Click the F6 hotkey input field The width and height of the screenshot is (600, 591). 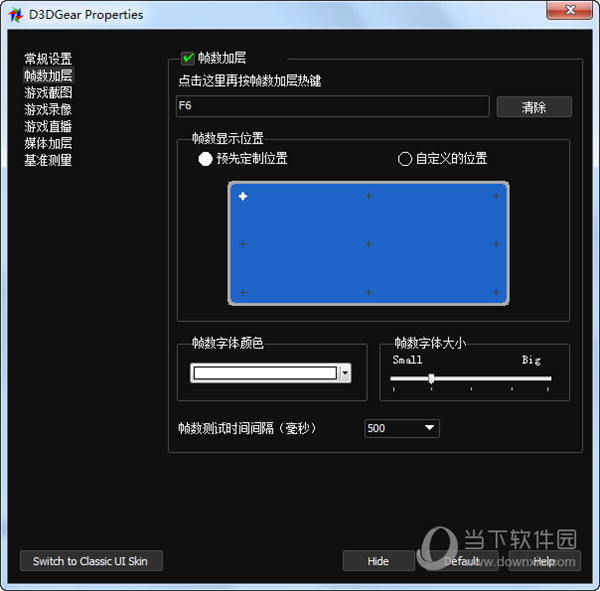(x=333, y=106)
